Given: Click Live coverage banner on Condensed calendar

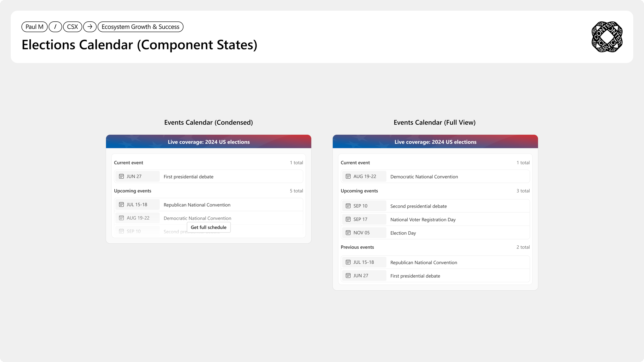Looking at the screenshot, I should coord(208,142).
